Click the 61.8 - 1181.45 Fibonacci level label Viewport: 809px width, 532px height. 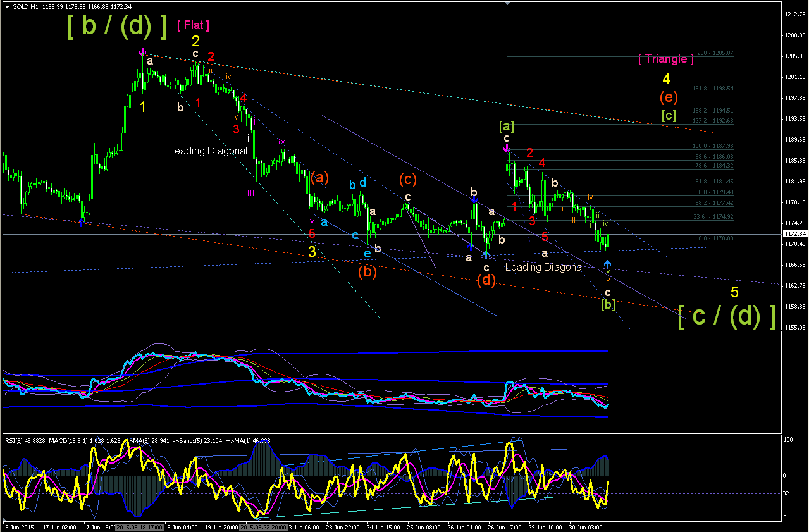tap(714, 181)
